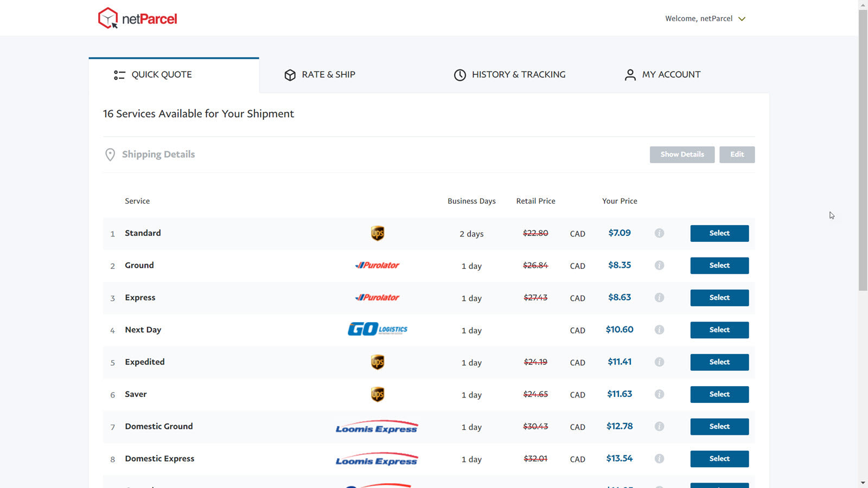Expand shipping info with Show Details
This screenshot has height=488, width=868.
[x=682, y=155]
